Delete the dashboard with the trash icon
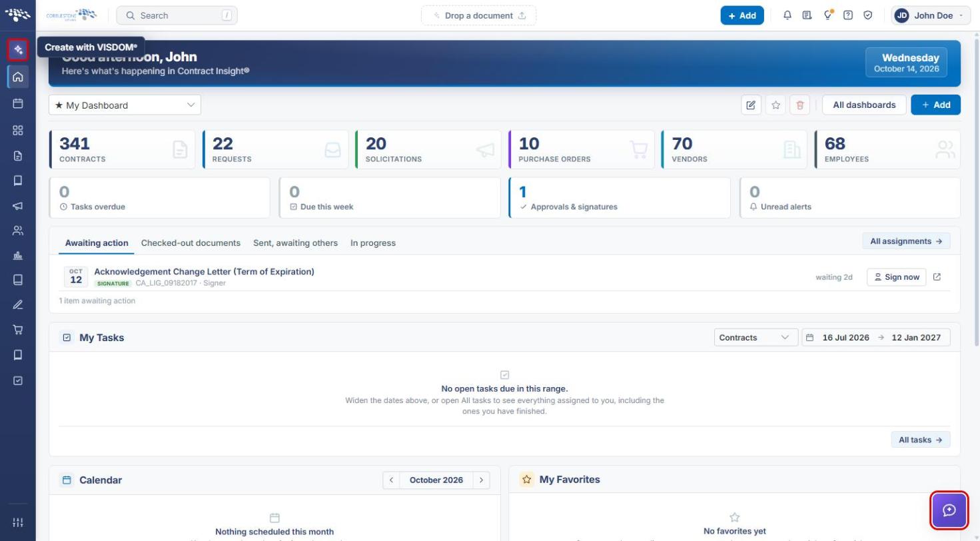 click(x=800, y=105)
